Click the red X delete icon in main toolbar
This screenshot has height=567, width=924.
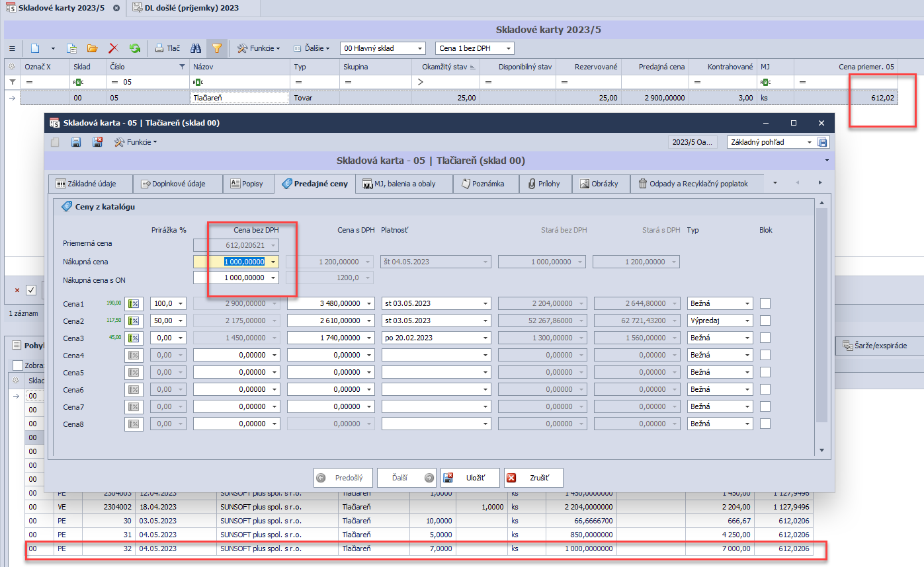113,48
